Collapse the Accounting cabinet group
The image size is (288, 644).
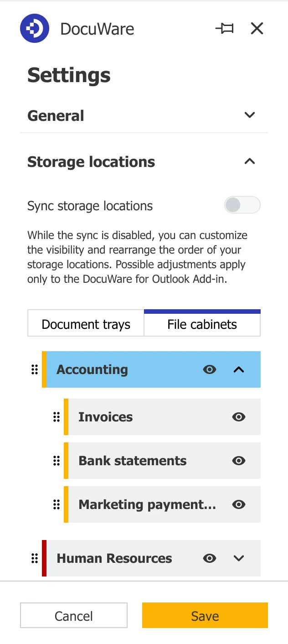[x=239, y=369]
